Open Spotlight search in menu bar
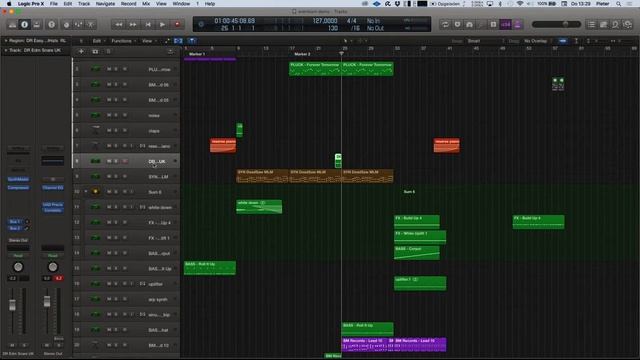 click(619, 4)
